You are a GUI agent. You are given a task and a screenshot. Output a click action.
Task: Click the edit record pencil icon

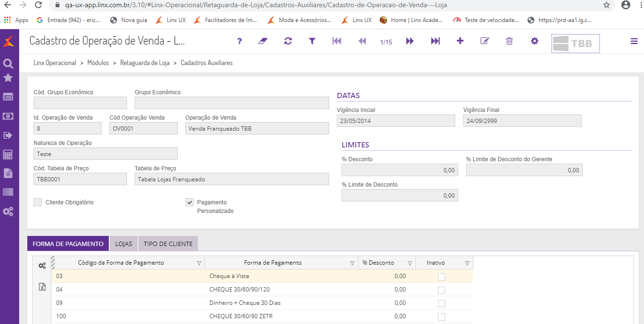(x=484, y=41)
